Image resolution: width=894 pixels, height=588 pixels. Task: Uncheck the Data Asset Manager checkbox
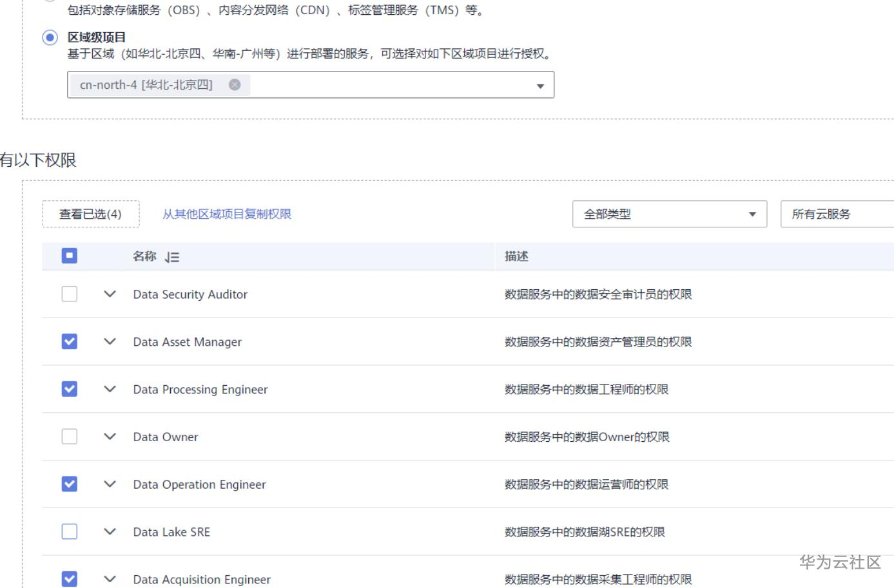pos(70,341)
